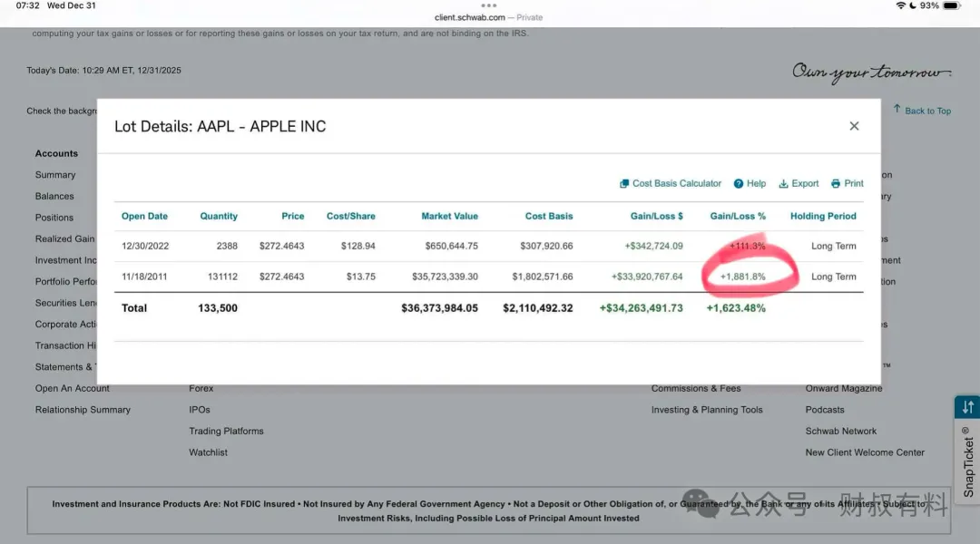Open Investing & Planning Tools link
980x544 pixels.
point(707,410)
